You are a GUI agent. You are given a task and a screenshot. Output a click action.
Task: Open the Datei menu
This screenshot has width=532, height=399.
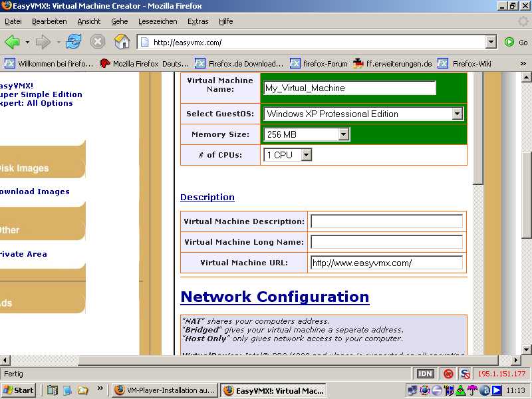tap(13, 21)
